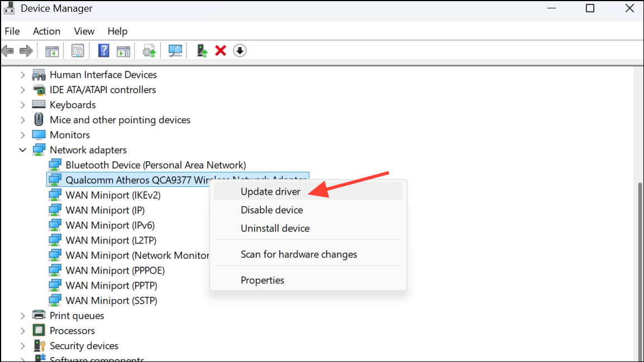
Task: Click the Forward navigation arrow
Action: [26, 50]
